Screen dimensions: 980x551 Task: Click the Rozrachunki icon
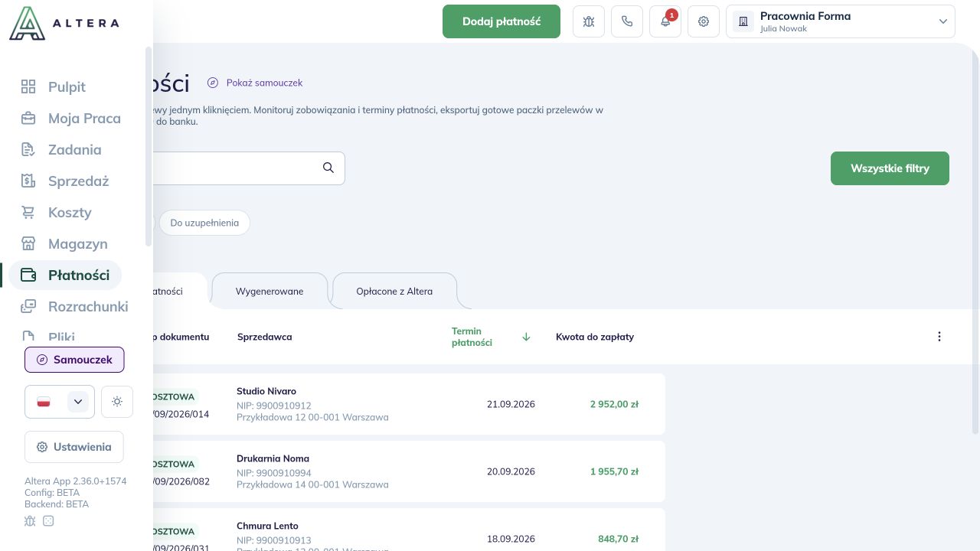pyautogui.click(x=28, y=306)
